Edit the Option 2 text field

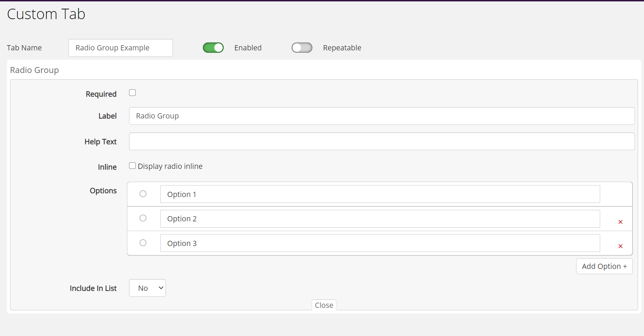[380, 219]
